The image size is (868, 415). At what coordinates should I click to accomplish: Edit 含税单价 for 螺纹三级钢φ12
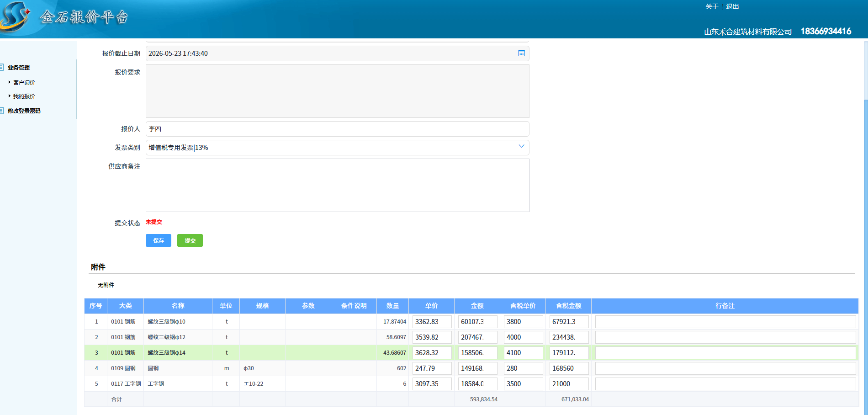point(524,337)
